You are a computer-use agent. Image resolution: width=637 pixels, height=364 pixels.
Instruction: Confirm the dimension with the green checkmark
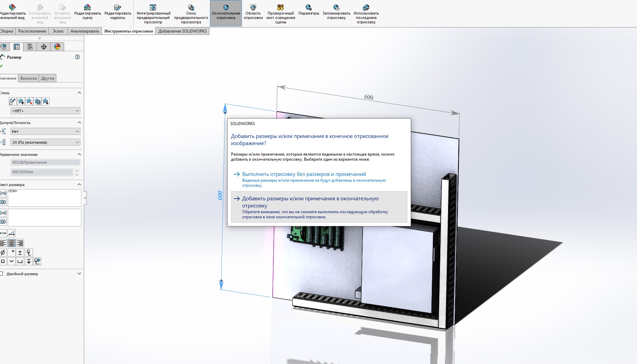pyautogui.click(x=1, y=66)
